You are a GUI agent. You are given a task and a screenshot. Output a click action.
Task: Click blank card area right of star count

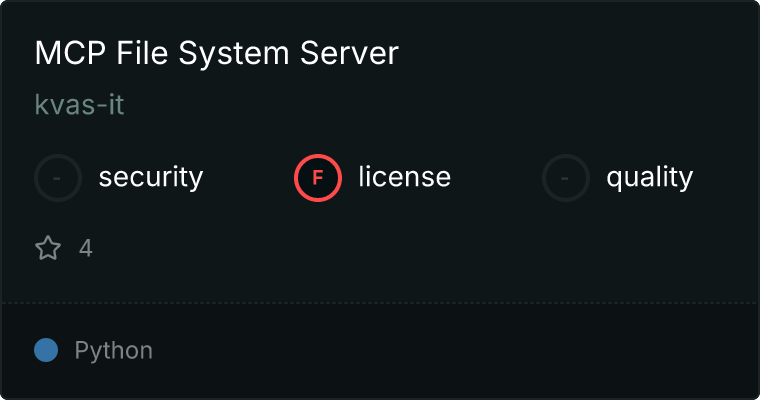(400, 248)
